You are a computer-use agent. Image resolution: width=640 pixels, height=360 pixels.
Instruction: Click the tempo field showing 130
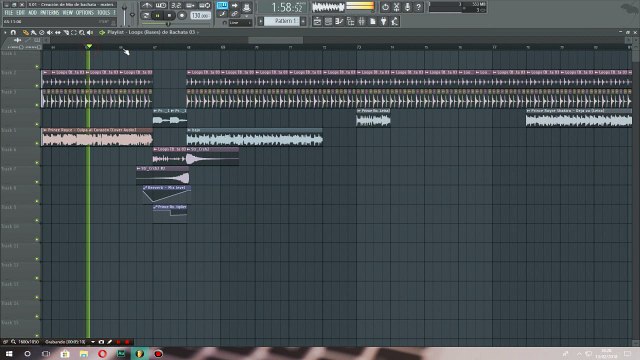pos(200,16)
